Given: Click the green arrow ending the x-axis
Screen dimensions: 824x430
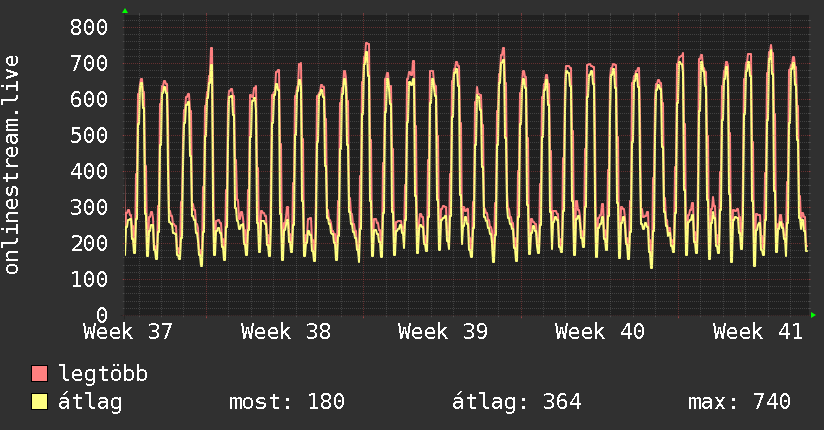Looking at the screenshot, I should click(813, 315).
